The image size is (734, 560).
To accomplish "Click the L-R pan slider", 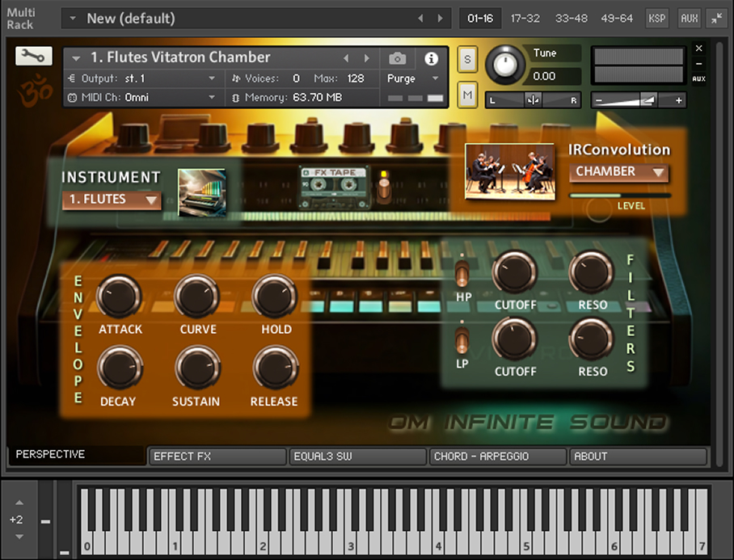I will (533, 100).
